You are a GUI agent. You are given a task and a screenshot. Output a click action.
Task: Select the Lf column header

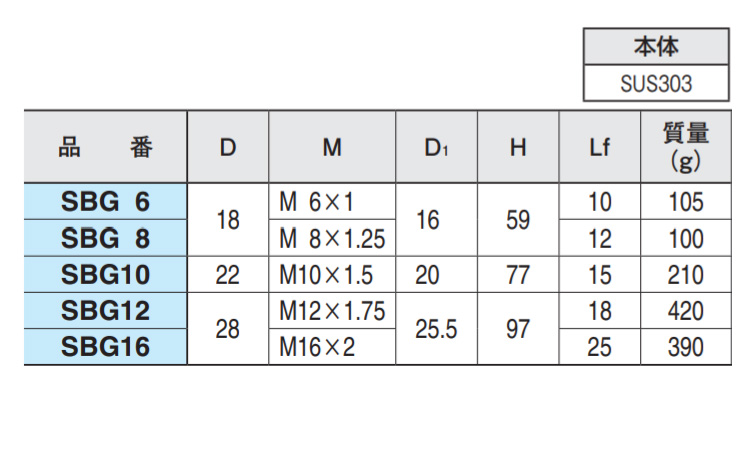point(600,147)
